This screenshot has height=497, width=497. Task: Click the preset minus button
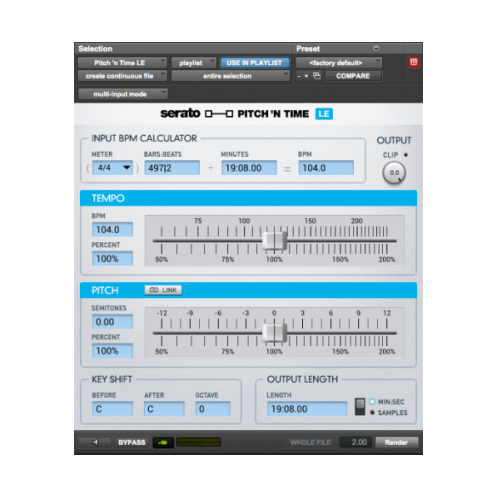(299, 76)
